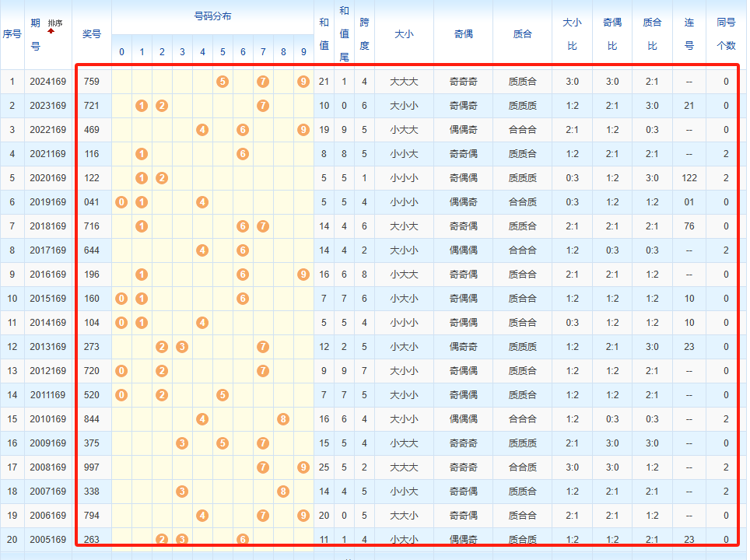Screen dimensions: 750x560
Task: Click the red sort arrow beside 期号
Action: pyautogui.click(x=51, y=31)
